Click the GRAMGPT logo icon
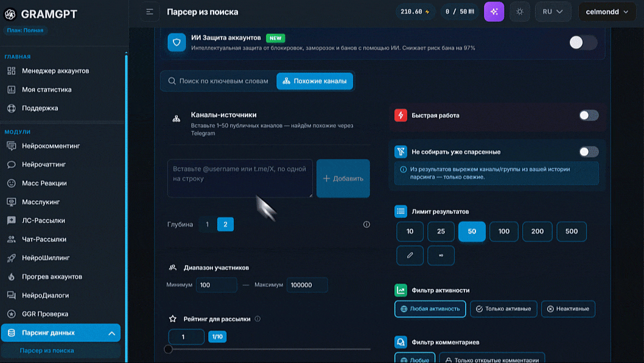 (10, 14)
